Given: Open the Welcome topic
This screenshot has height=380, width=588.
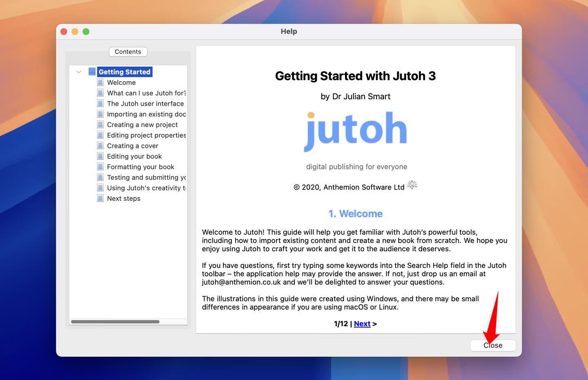Looking at the screenshot, I should click(x=121, y=83).
